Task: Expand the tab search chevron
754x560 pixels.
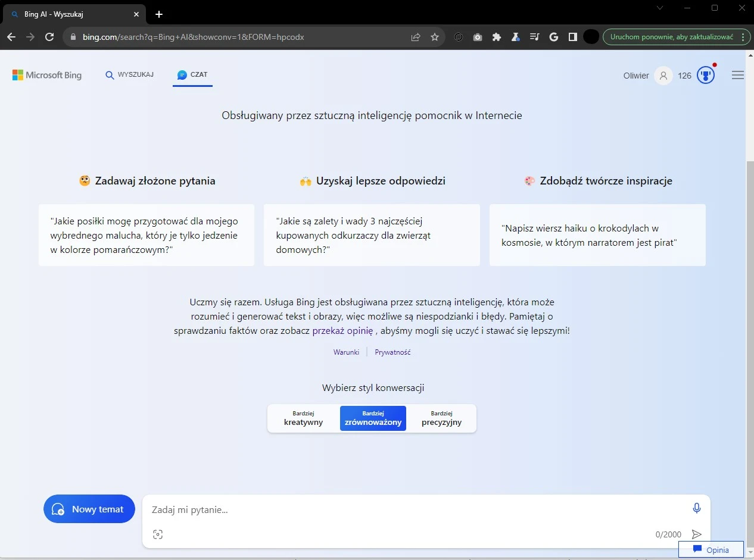Action: 660,8
